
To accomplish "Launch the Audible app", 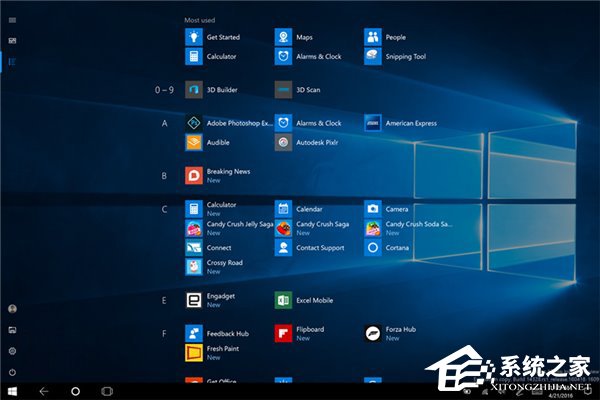I will click(194, 142).
